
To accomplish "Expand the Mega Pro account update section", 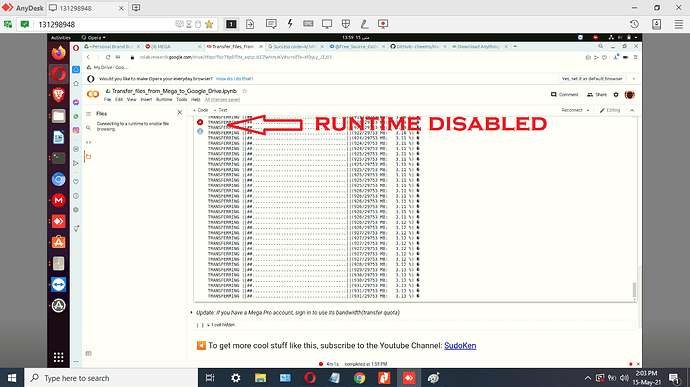I will 191,313.
